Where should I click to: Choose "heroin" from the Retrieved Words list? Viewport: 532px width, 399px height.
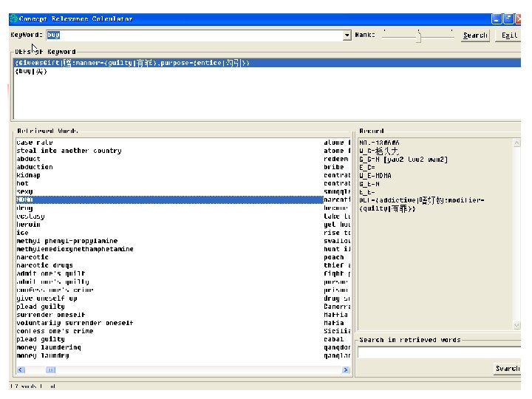click(29, 225)
